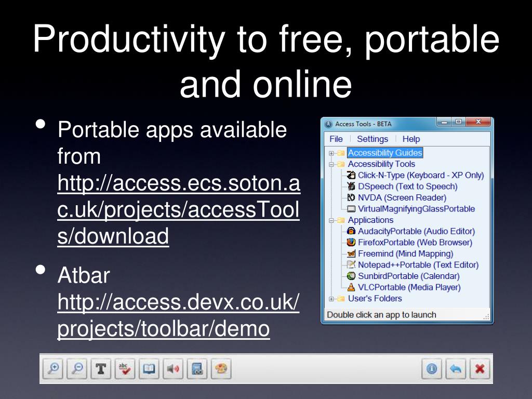Minimize the Access Tools window
Image resolution: width=532 pixels, height=399 pixels.
(444, 122)
